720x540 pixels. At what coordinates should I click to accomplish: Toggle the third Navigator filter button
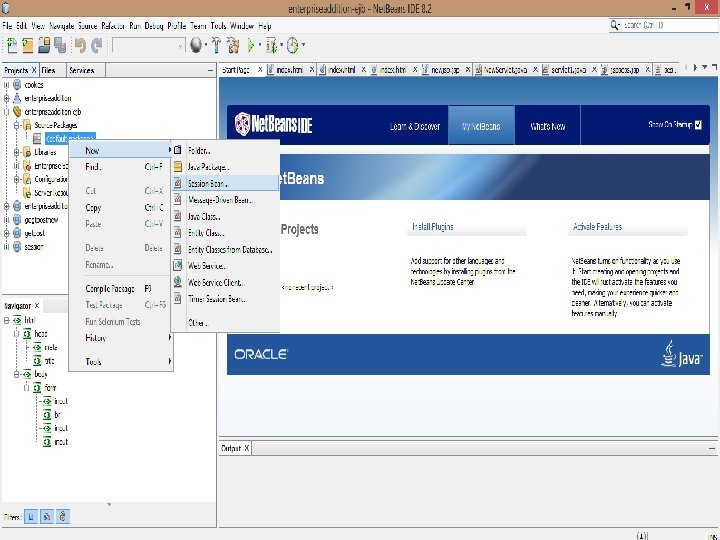tap(62, 517)
